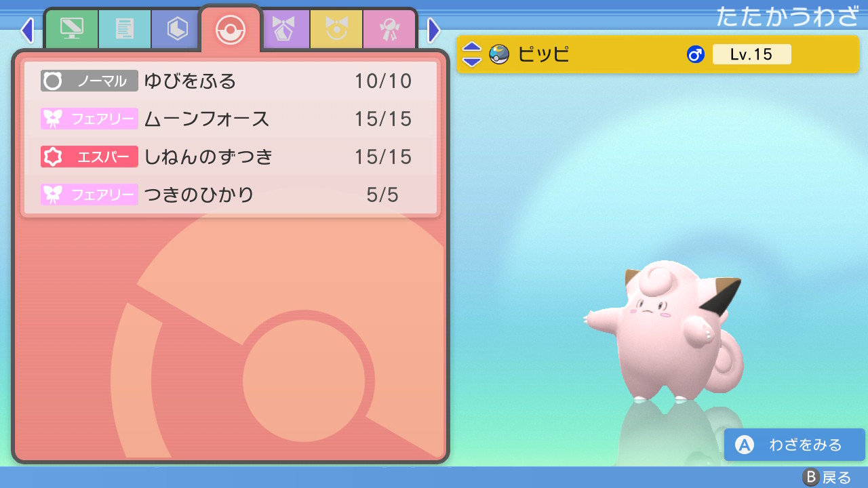Select the red Poké Ball moves tab
The height and width of the screenshot is (488, 868).
[x=230, y=28]
